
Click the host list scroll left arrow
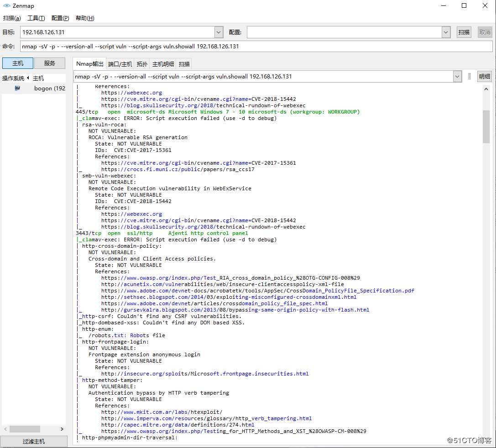[x=5, y=429]
